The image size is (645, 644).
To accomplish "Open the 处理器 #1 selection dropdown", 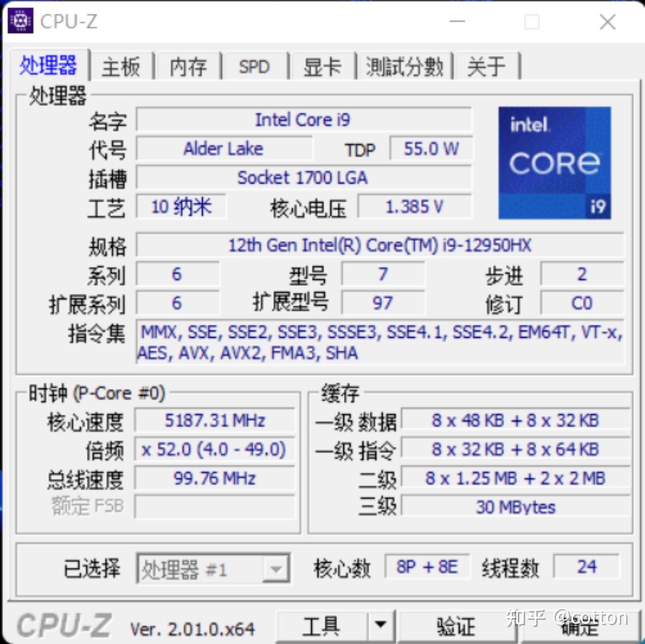I will (x=276, y=568).
